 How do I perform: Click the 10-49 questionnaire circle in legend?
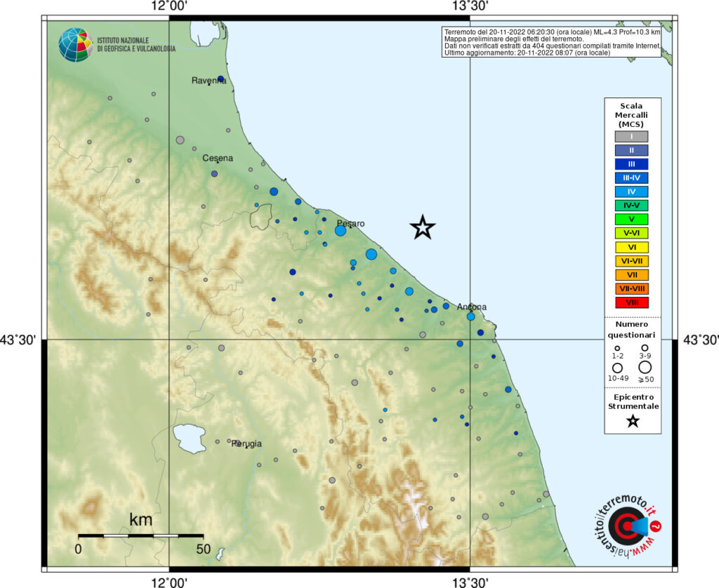pos(617,367)
